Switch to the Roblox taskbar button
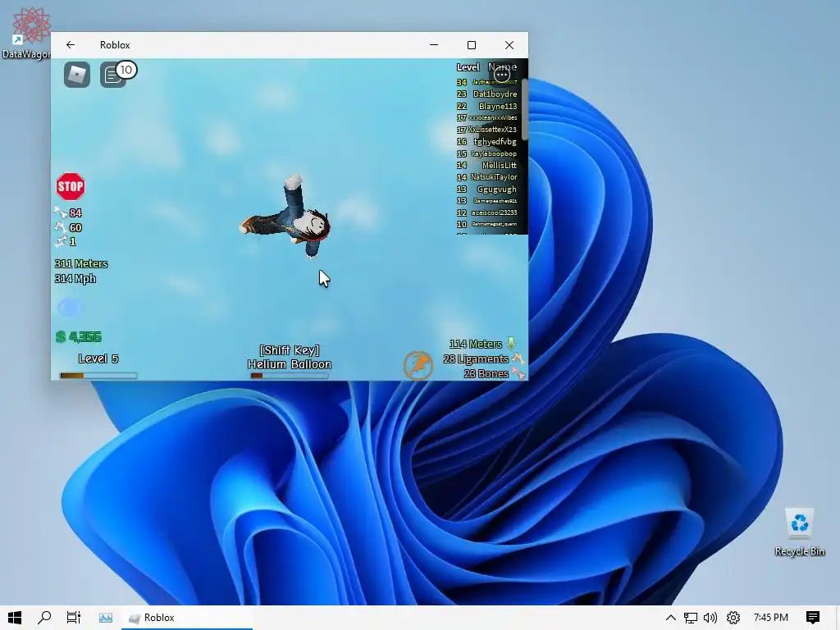840x630 pixels. point(187,618)
